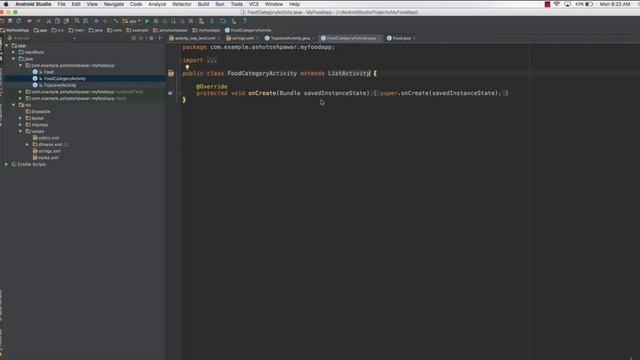
Task: Click the Save All toolbar icon
Action: point(10,21)
